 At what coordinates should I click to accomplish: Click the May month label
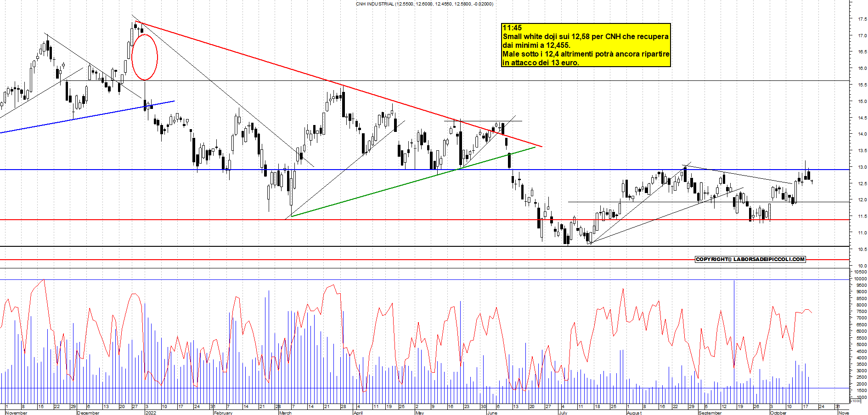coord(420,413)
